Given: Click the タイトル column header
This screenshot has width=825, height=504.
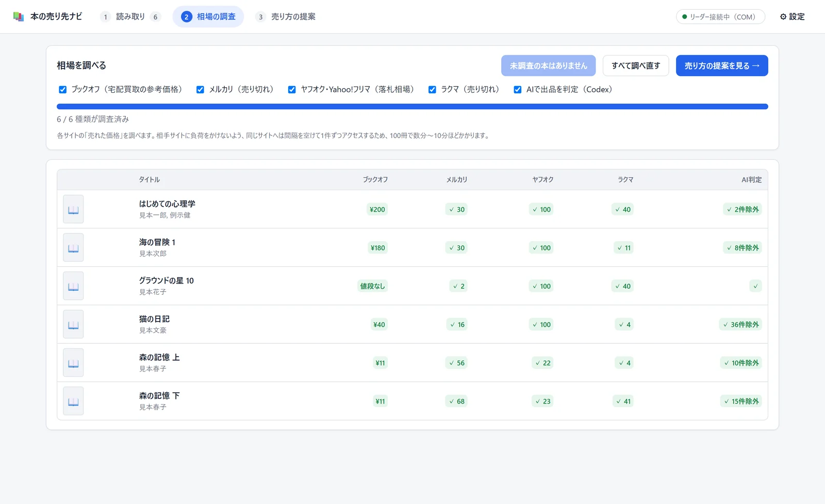Looking at the screenshot, I should pyautogui.click(x=150, y=179).
